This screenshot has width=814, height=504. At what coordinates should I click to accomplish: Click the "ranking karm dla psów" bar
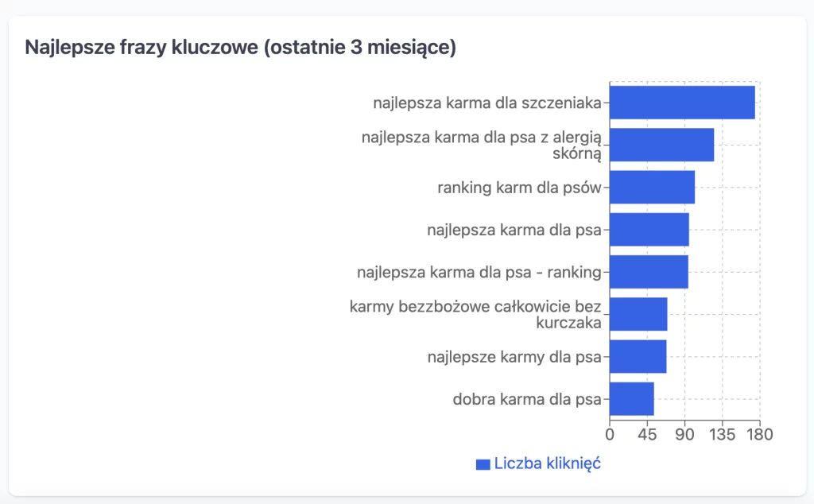652,188
